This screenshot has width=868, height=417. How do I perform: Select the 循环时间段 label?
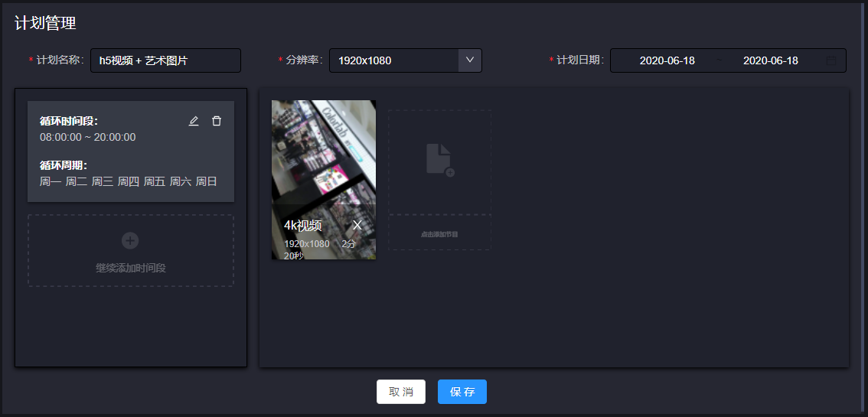pyautogui.click(x=69, y=121)
